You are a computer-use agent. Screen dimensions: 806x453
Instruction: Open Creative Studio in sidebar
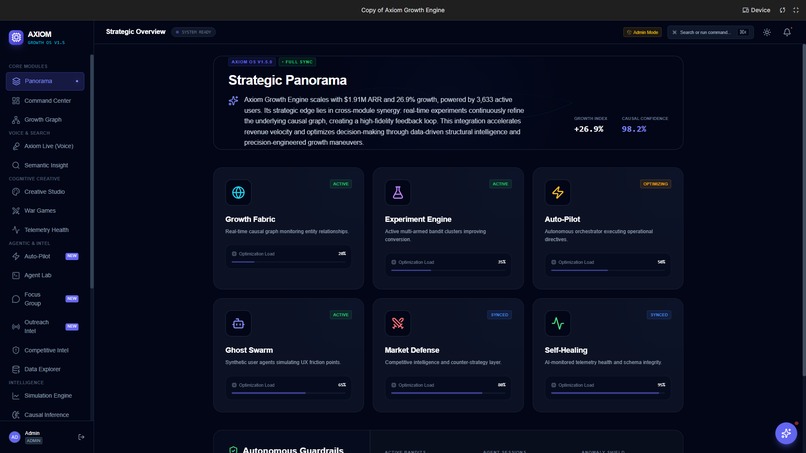tap(45, 192)
